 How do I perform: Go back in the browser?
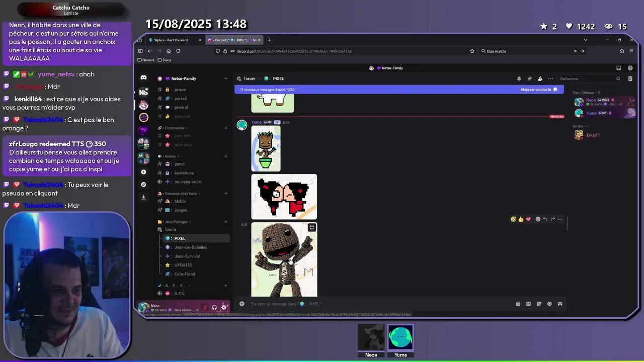coord(149,51)
